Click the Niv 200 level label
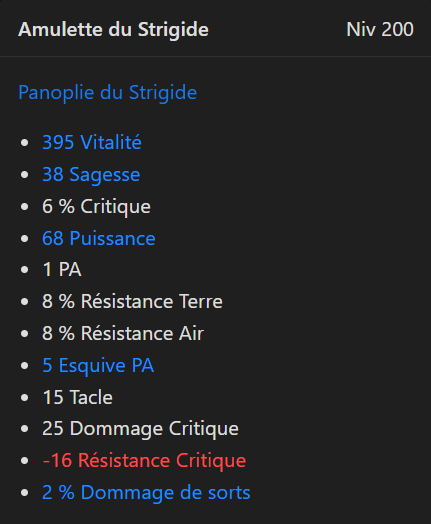 (x=380, y=29)
